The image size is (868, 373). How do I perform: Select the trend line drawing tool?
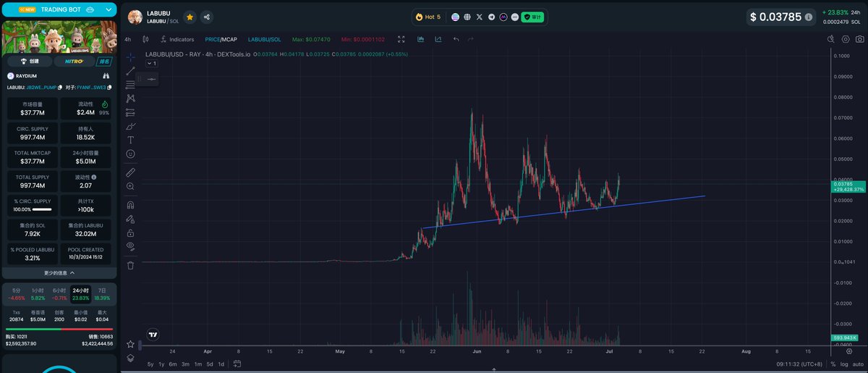(x=130, y=70)
